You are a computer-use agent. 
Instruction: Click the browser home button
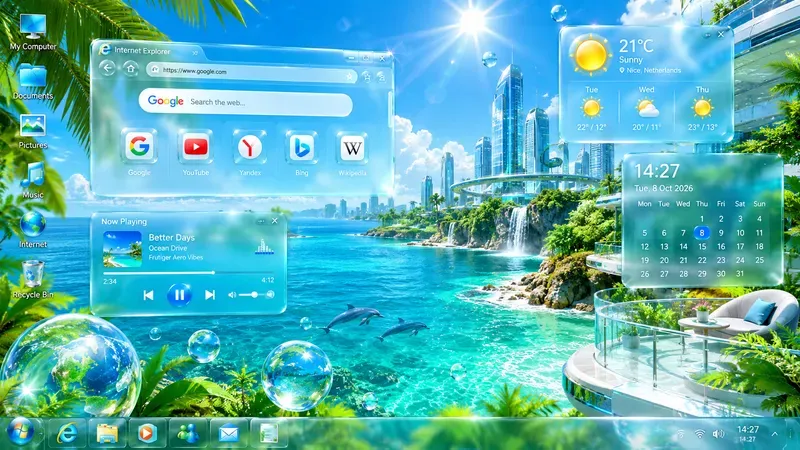pos(131,68)
